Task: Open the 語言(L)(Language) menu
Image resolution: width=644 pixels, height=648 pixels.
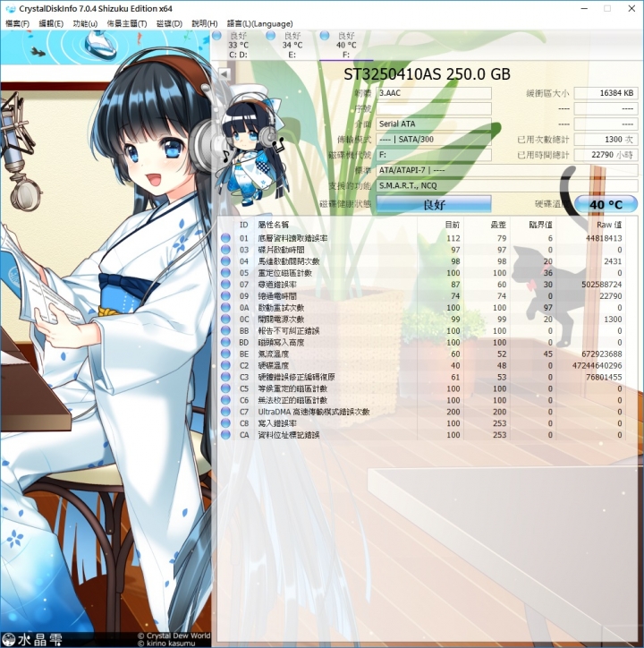Action: click(x=259, y=23)
